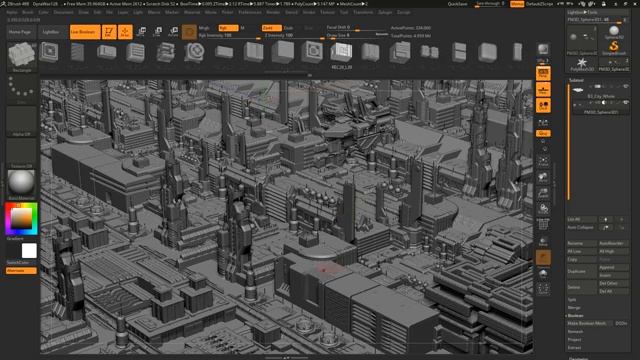This screenshot has height=360, width=640.
Task: Open the Texture Off slot
Action: 22,153
